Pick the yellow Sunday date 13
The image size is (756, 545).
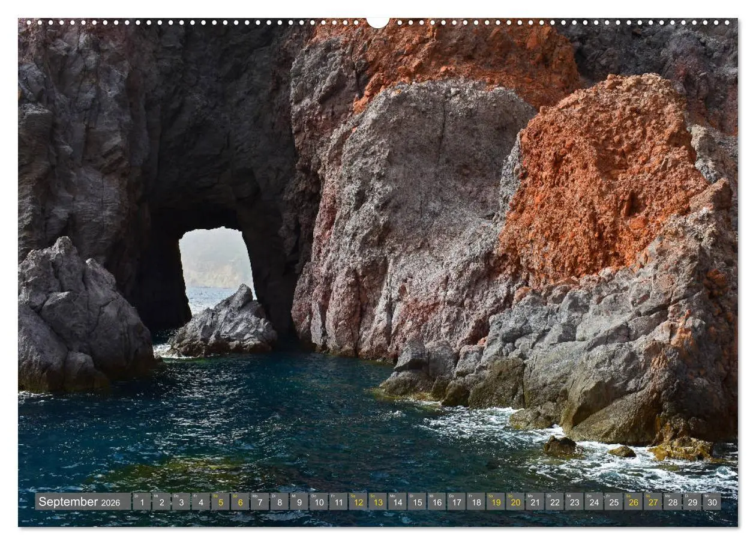click(377, 502)
